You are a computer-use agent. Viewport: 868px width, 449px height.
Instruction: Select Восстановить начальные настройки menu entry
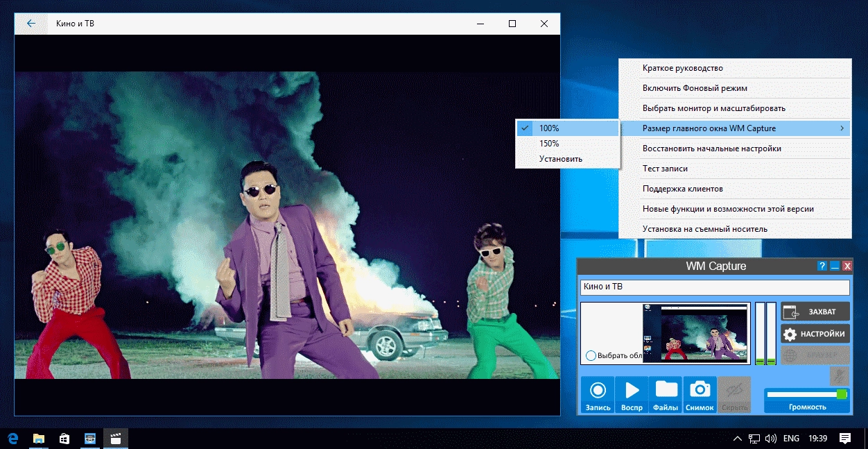pos(735,149)
